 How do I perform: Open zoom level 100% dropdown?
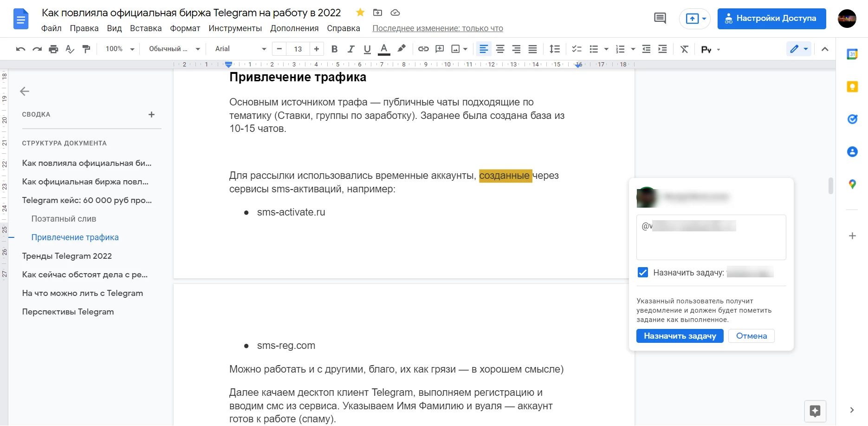(x=120, y=49)
